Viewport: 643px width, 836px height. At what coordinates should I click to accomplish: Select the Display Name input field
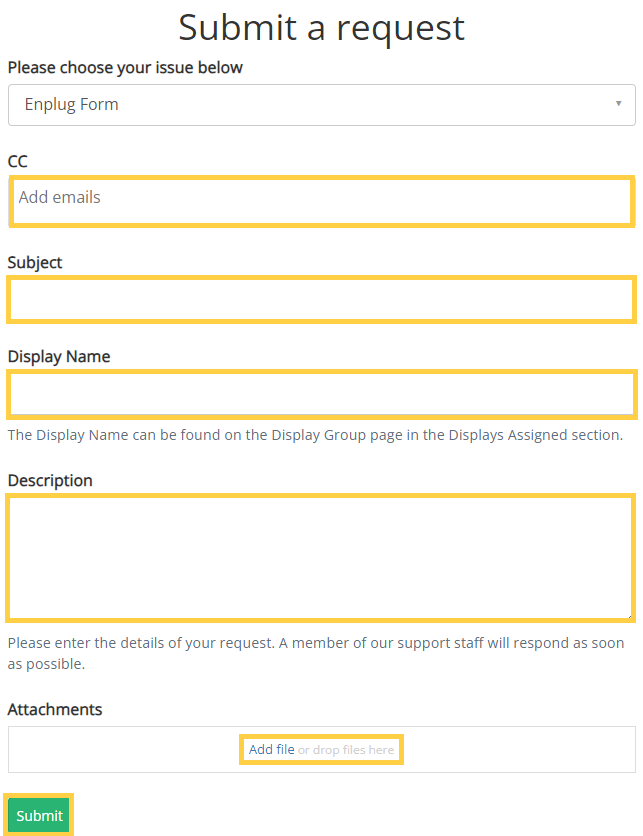point(322,394)
